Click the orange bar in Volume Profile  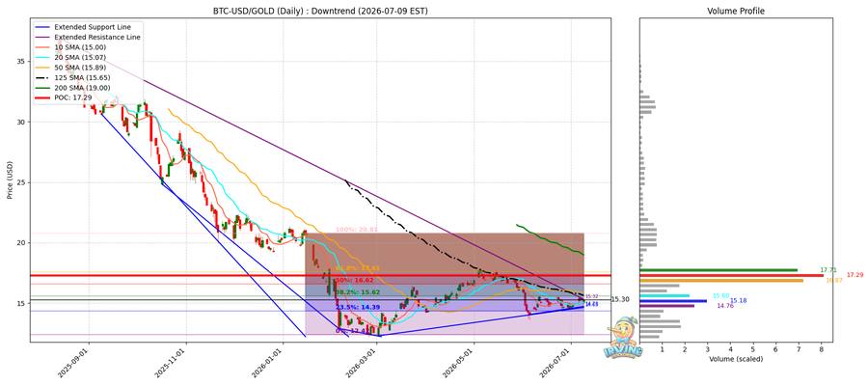[x=721, y=280]
